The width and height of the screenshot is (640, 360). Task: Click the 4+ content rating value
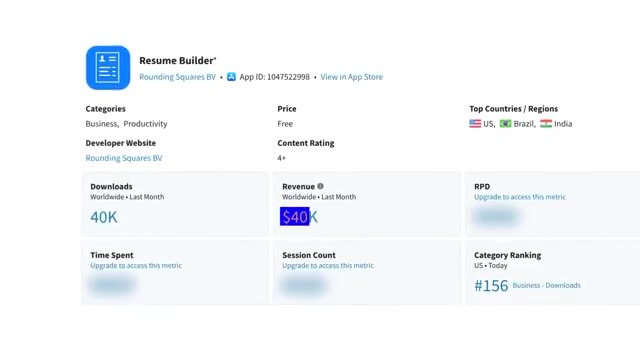(x=282, y=158)
